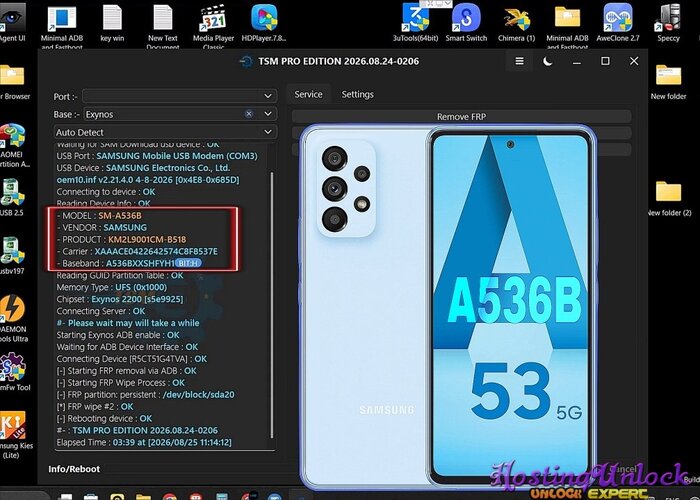This screenshot has width=700, height=500.
Task: Open the New folder desktop icon
Action: tap(668, 83)
